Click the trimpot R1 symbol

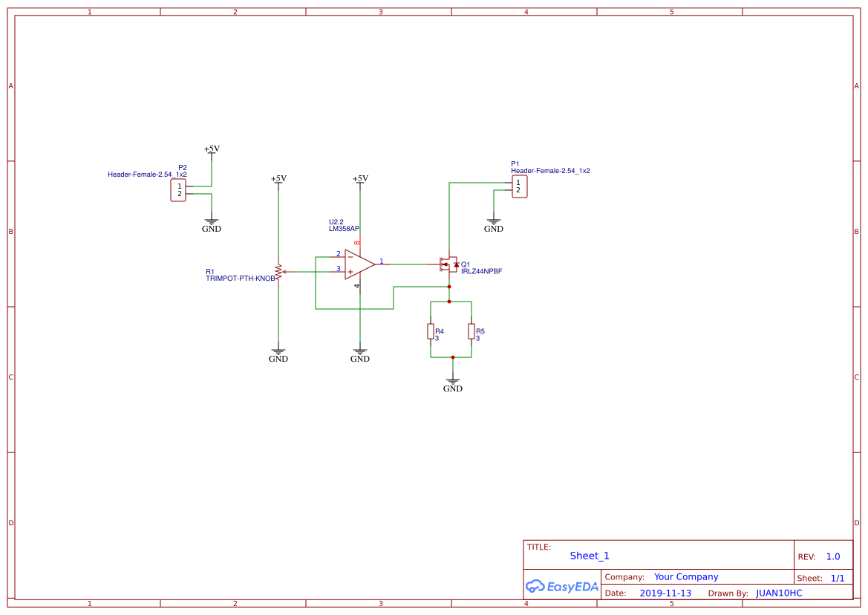[278, 273]
